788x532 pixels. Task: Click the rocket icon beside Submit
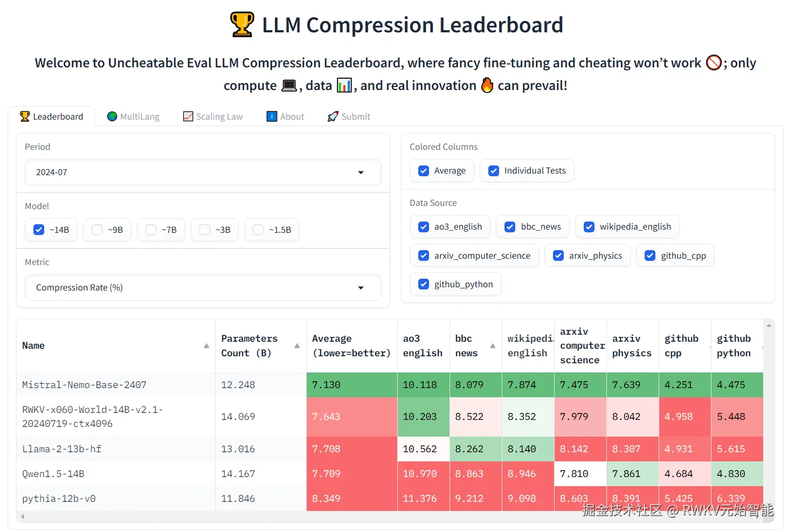(x=333, y=116)
